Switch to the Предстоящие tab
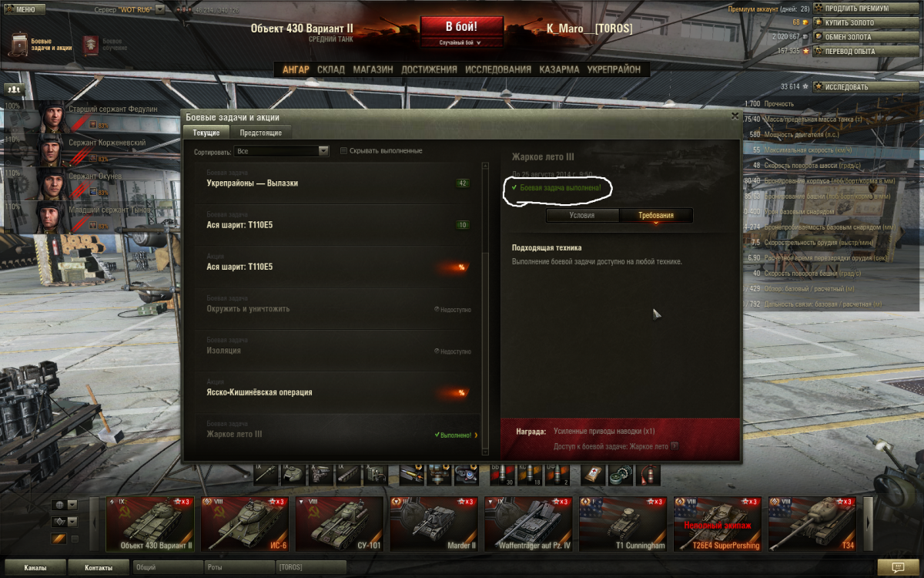This screenshot has width=924, height=578. pyautogui.click(x=260, y=133)
